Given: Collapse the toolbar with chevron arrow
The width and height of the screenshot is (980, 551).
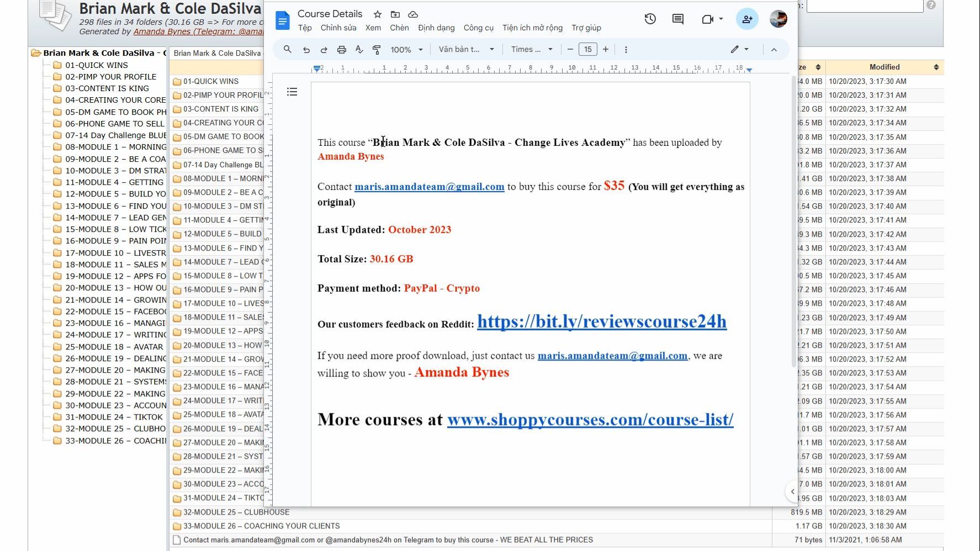Looking at the screenshot, I should [x=774, y=50].
